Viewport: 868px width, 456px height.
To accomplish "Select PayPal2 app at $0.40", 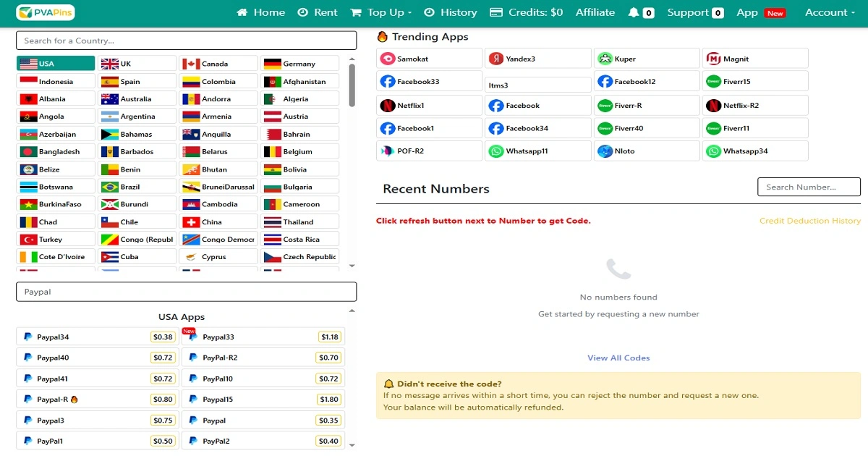I will 263,441.
